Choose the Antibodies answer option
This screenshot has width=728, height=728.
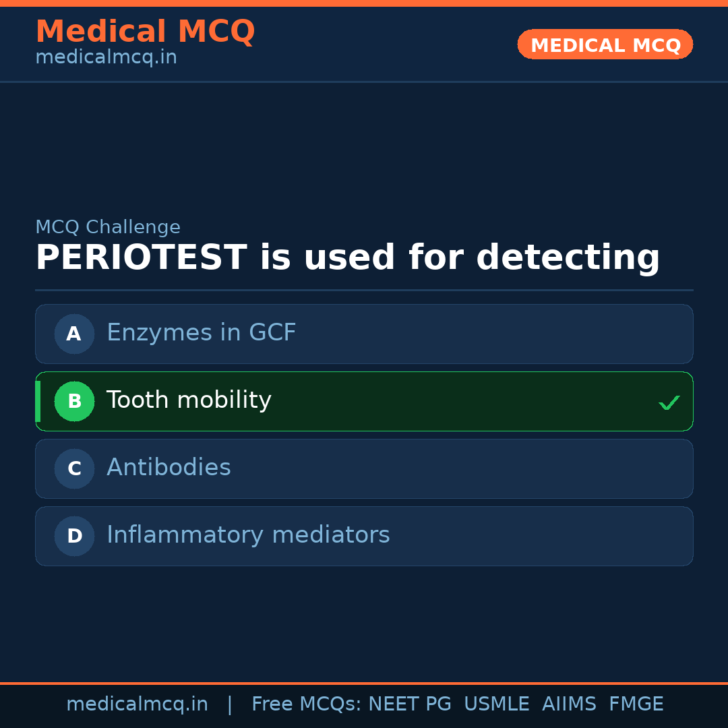pos(169,468)
